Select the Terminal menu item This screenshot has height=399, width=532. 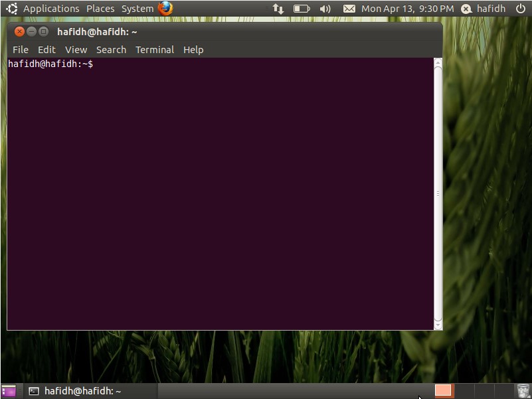[x=154, y=50]
